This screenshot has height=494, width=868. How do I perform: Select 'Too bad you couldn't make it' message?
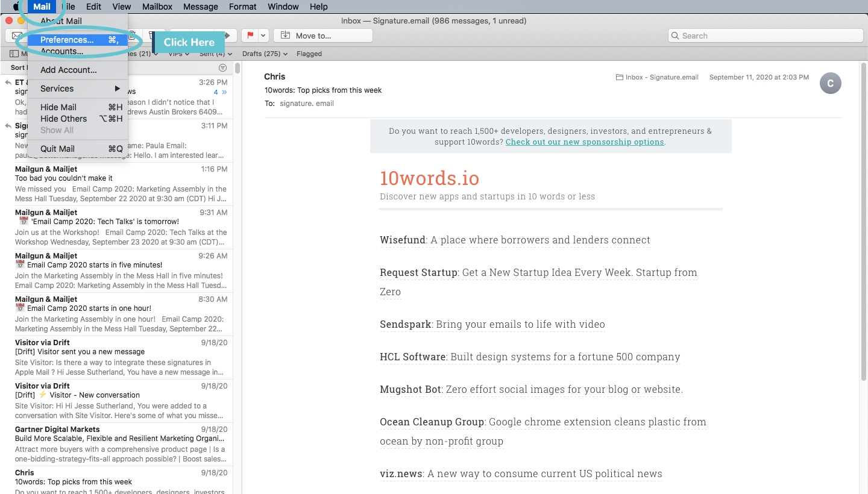(x=121, y=184)
